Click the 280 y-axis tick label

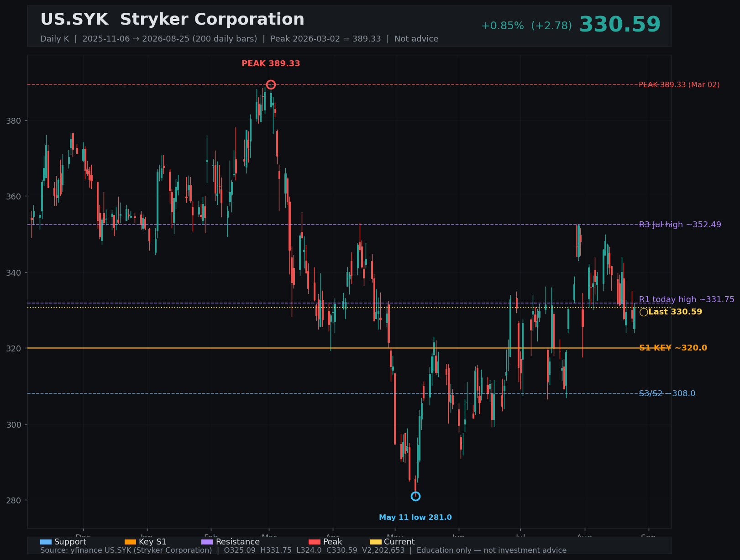[14, 500]
